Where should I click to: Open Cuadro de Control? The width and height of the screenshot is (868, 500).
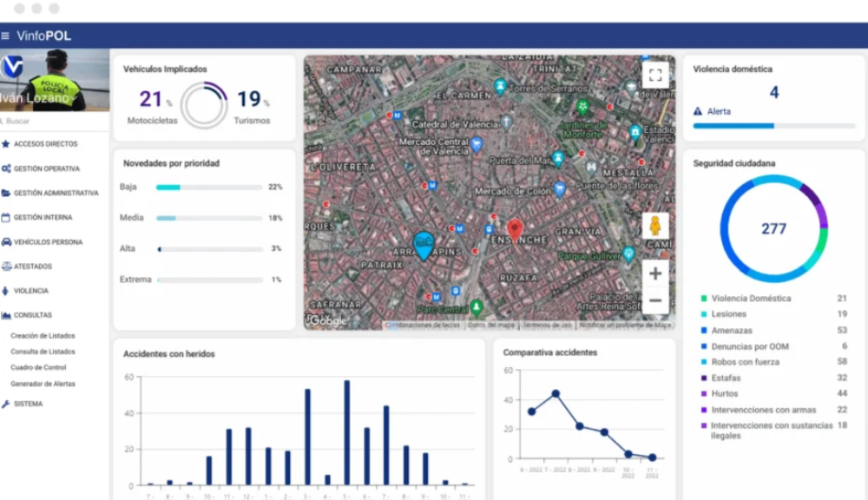click(38, 367)
